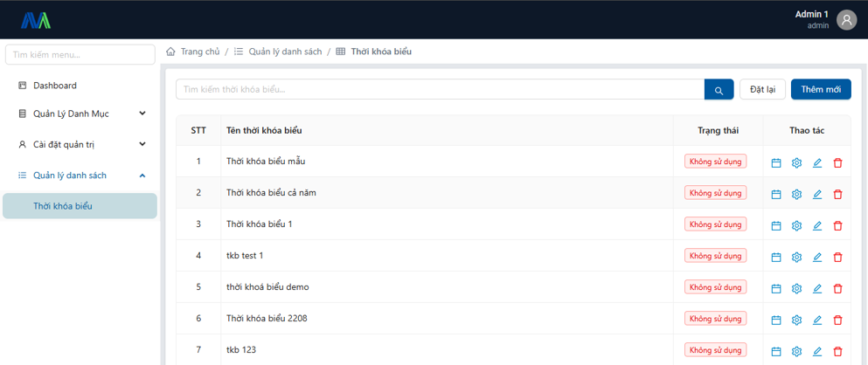The image size is (868, 365).
Task: Click Admin 1 user name
Action: point(812,14)
